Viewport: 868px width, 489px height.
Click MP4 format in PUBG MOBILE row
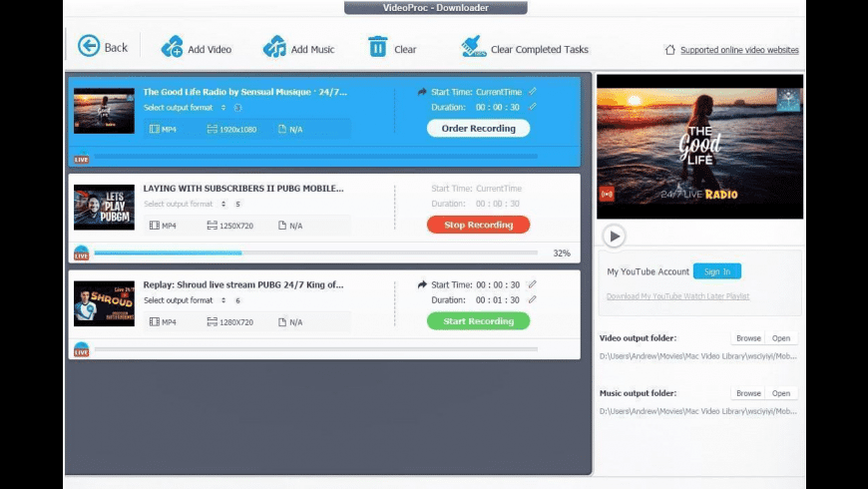point(163,226)
